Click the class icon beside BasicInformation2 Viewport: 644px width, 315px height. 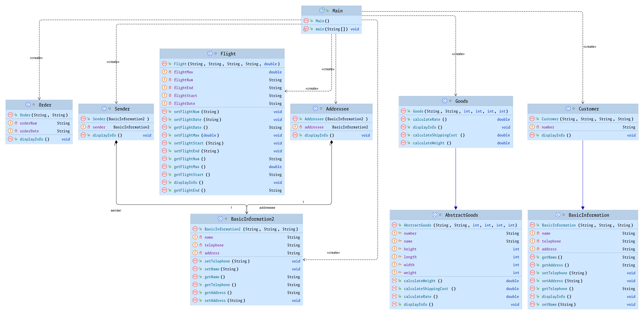click(220, 219)
